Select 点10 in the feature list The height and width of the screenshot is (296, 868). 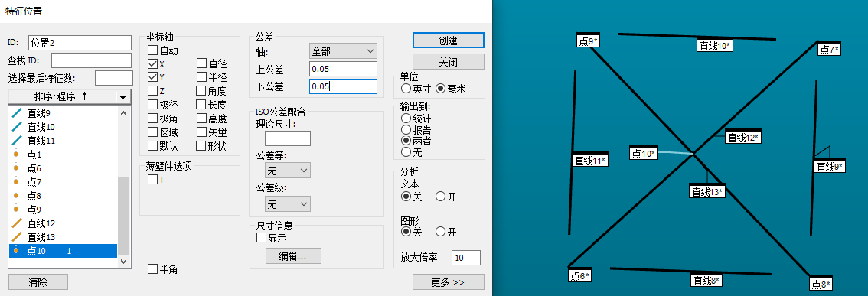pyautogui.click(x=64, y=251)
